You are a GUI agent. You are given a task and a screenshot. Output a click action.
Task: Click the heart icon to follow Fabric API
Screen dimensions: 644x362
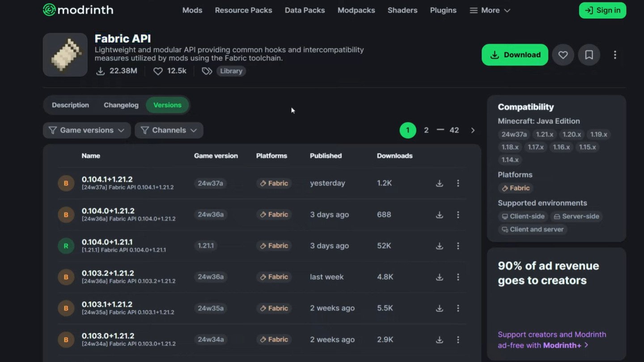(563, 55)
